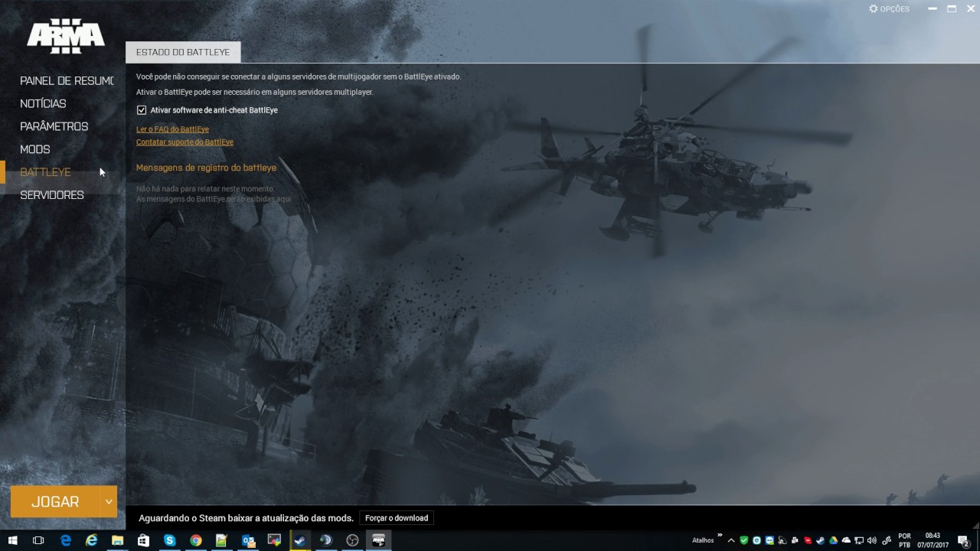Open File Explorer from the taskbar
The height and width of the screenshot is (551, 980).
tap(117, 540)
